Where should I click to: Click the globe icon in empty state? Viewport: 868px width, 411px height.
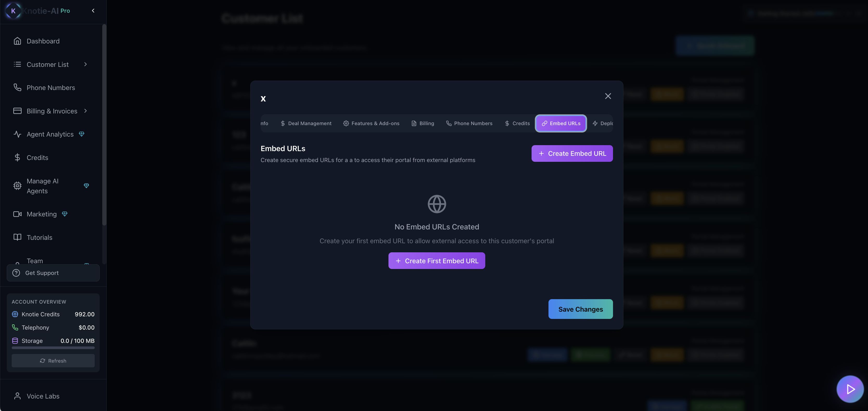(x=437, y=204)
